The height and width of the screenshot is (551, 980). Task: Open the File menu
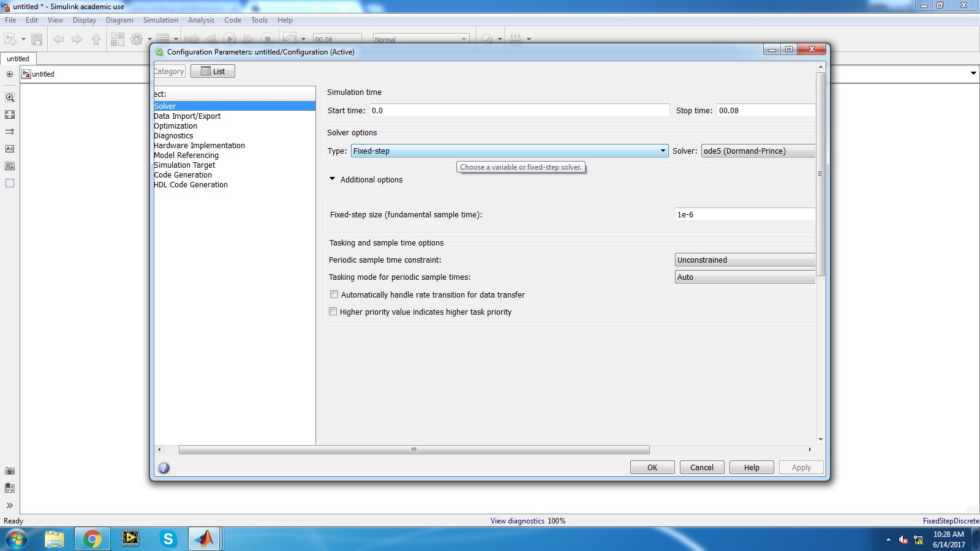[x=10, y=20]
